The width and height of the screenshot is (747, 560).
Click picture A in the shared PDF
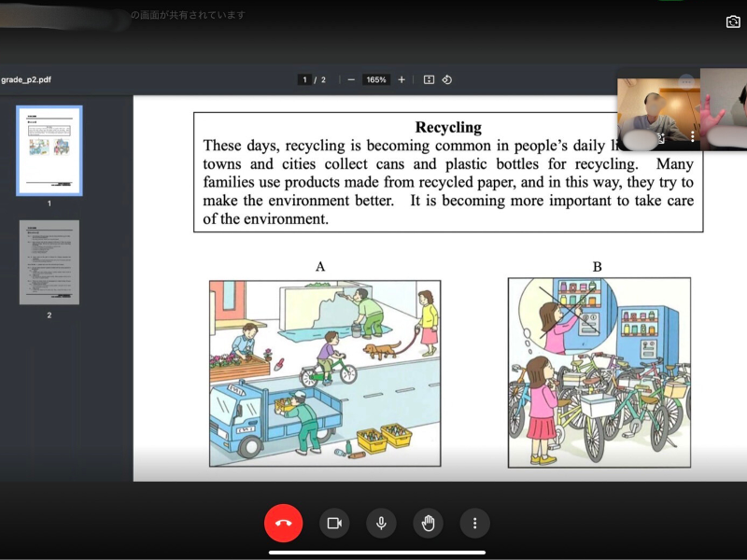coord(324,372)
